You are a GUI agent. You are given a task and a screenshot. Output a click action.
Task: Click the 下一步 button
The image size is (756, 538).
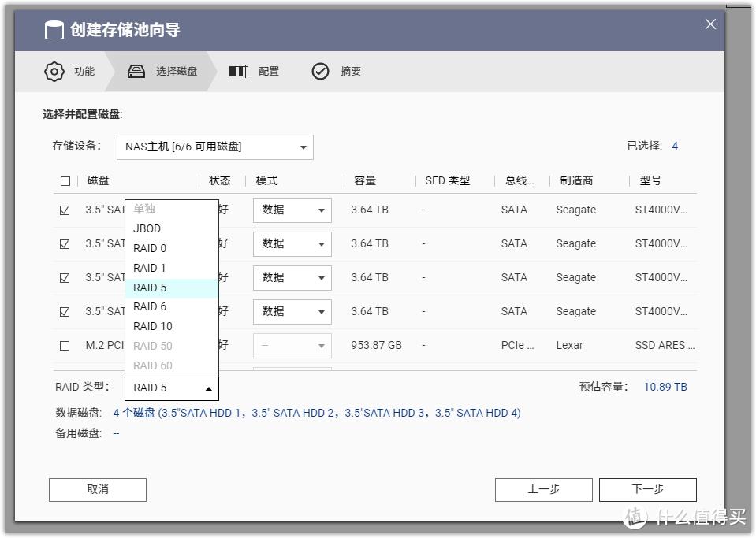pyautogui.click(x=647, y=489)
